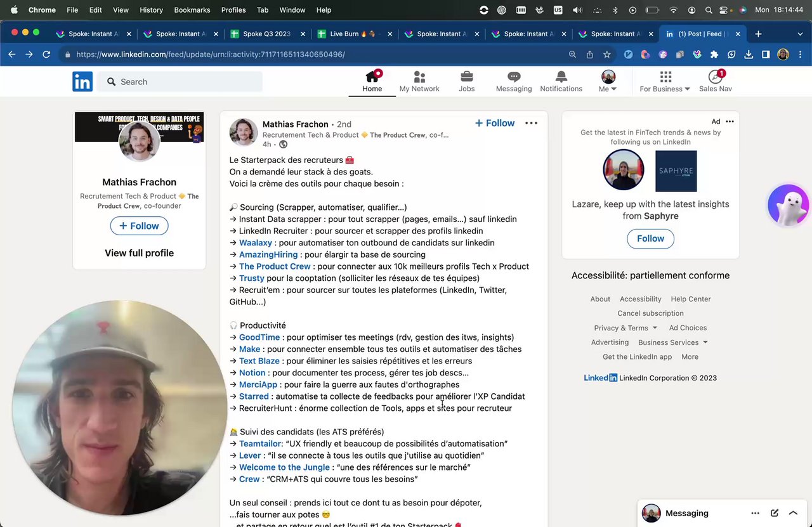Open the Chrome tab search chevron
812x527 pixels.
(800, 34)
